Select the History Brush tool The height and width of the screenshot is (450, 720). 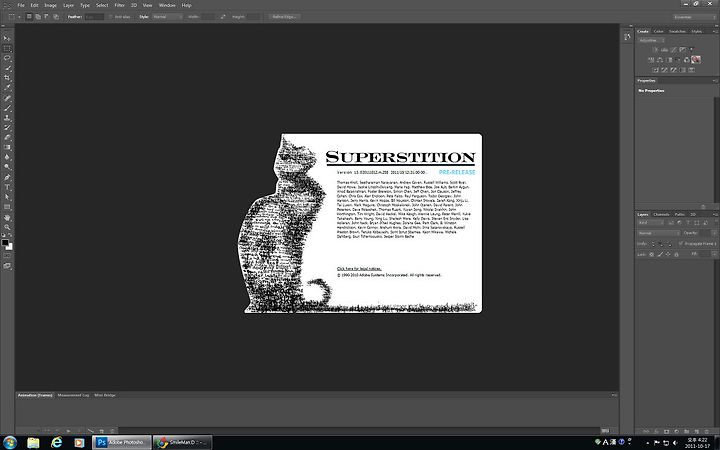pyautogui.click(x=7, y=128)
